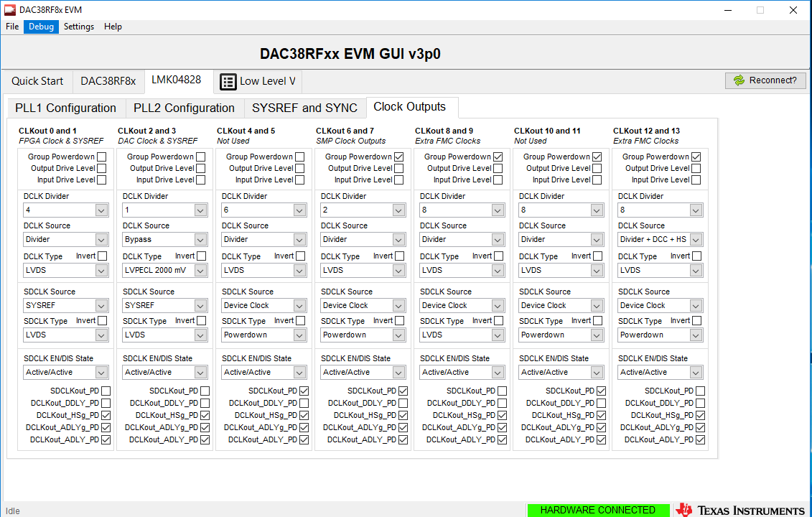Minimize the DAC38RF8x EVM window
The height and width of the screenshot is (517, 812).
click(x=727, y=10)
